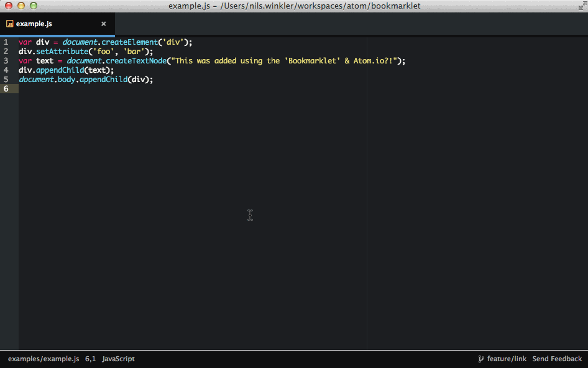Place cursor in createElement on line 1
The image size is (588, 368).
pos(129,42)
